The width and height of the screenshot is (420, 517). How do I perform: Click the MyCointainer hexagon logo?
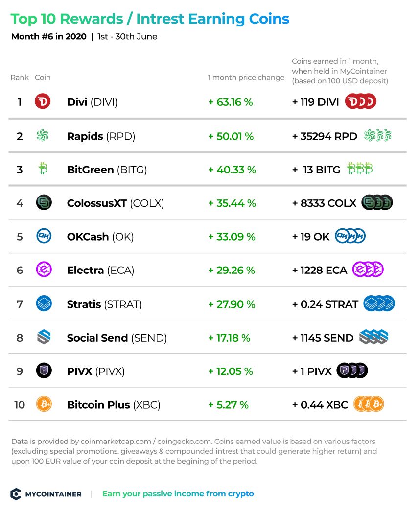point(16,494)
